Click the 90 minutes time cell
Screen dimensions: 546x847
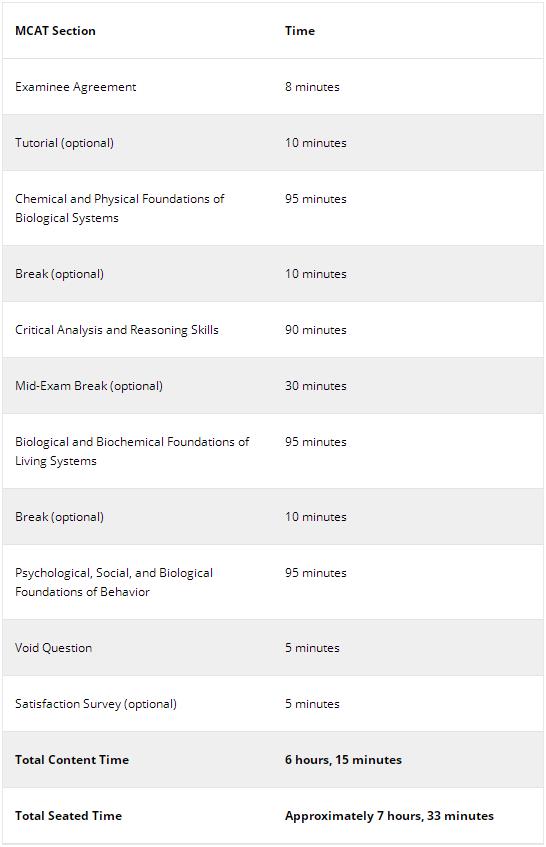[316, 330]
